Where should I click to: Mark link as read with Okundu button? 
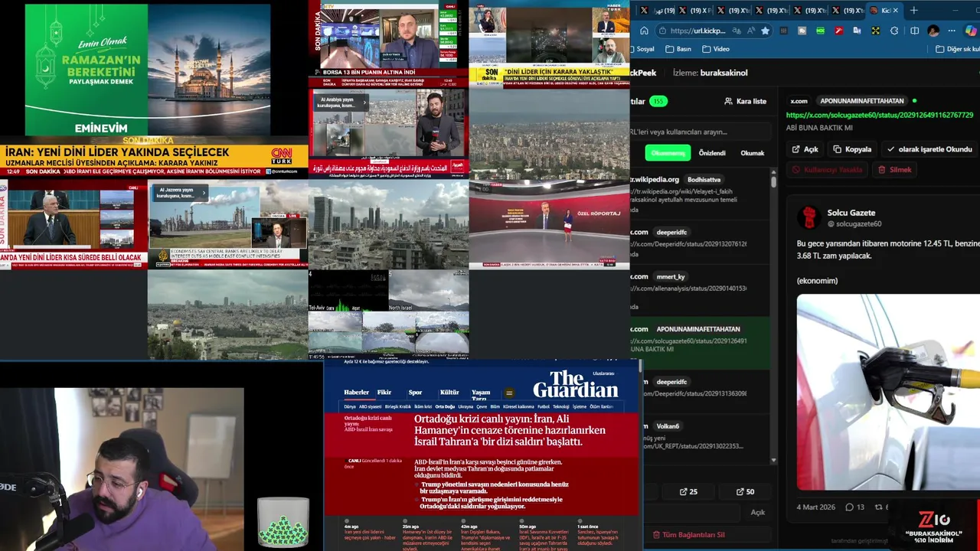pyautogui.click(x=929, y=149)
